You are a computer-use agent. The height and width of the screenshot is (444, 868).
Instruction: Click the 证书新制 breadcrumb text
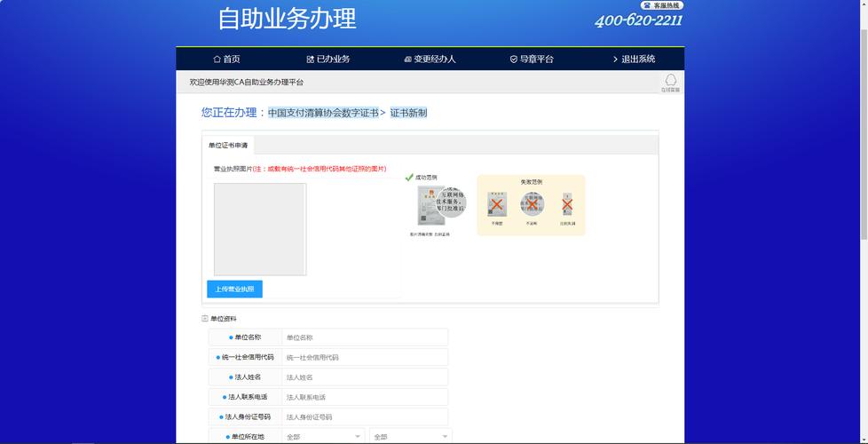coord(408,113)
